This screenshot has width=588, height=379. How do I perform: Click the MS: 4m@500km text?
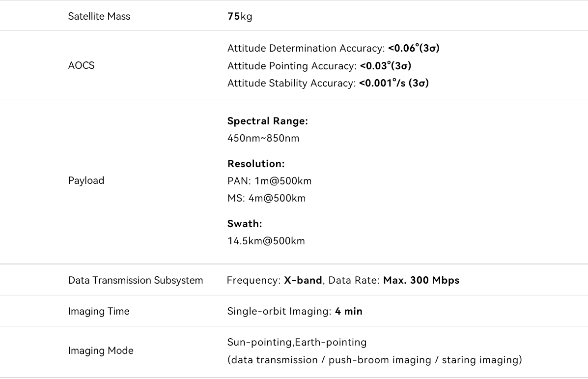(266, 198)
